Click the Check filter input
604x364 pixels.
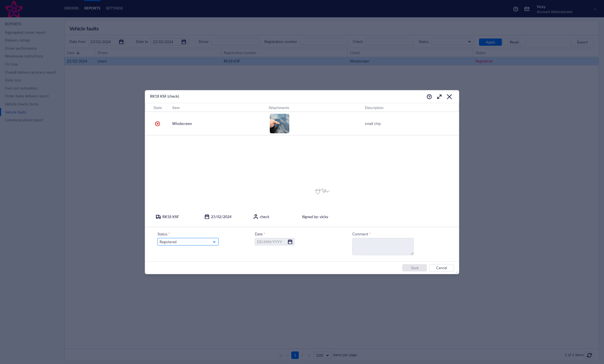pyautogui.click(x=389, y=42)
